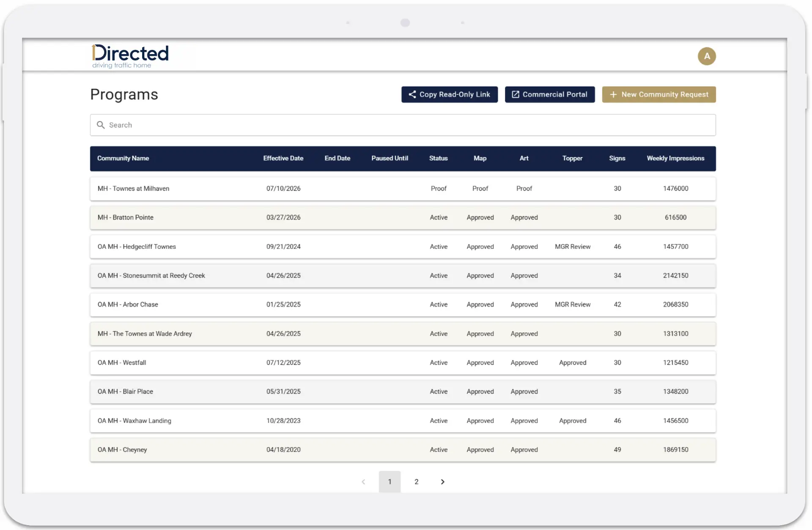Open OA MH - Arbor Chase row
Screen dimensions: 812x530
click(403, 305)
